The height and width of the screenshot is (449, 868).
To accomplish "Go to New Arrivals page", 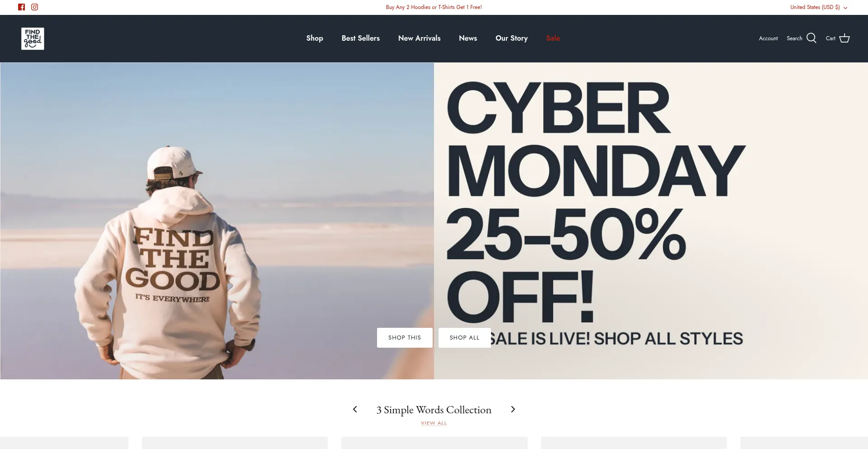I will pyautogui.click(x=419, y=38).
